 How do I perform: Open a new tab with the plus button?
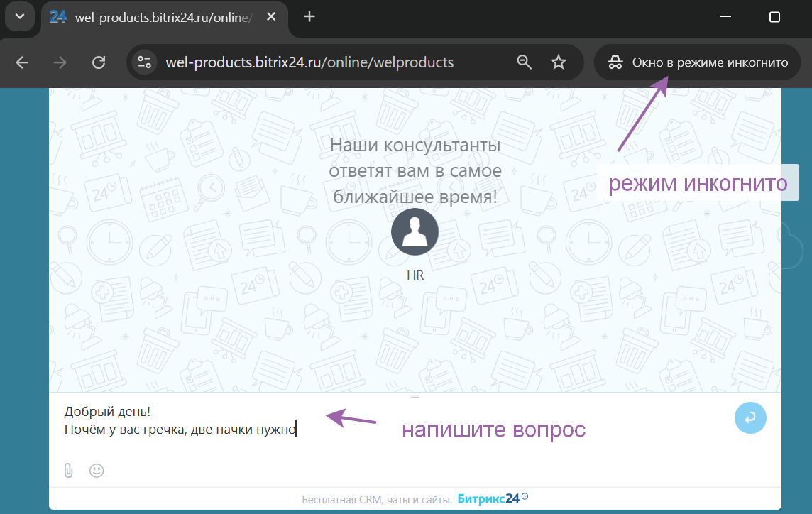[309, 16]
